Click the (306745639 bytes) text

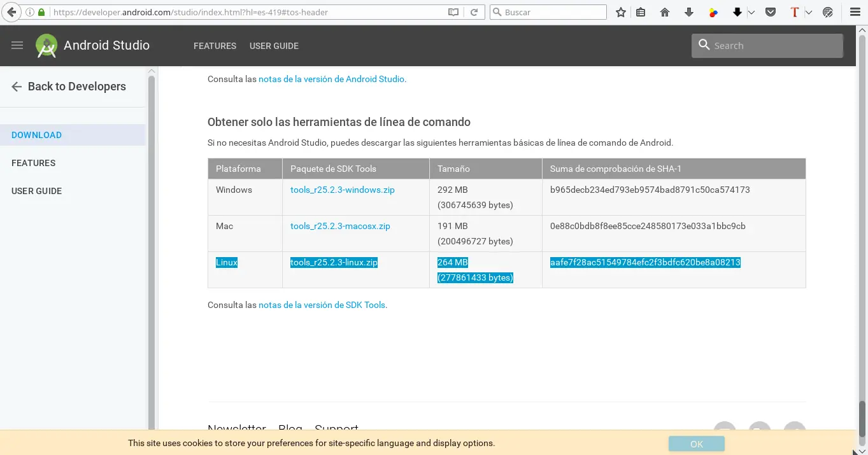pyautogui.click(x=475, y=205)
